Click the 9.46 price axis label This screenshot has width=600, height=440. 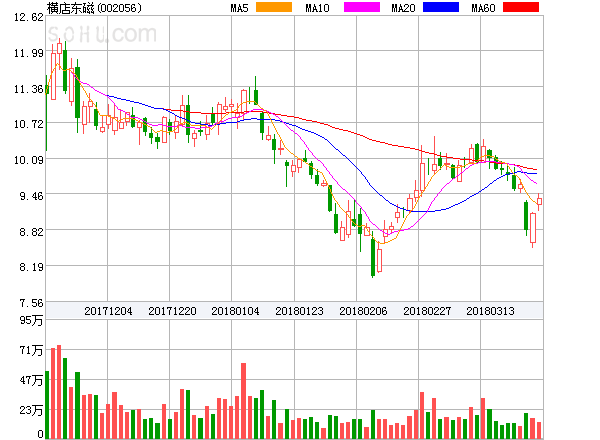(31, 196)
